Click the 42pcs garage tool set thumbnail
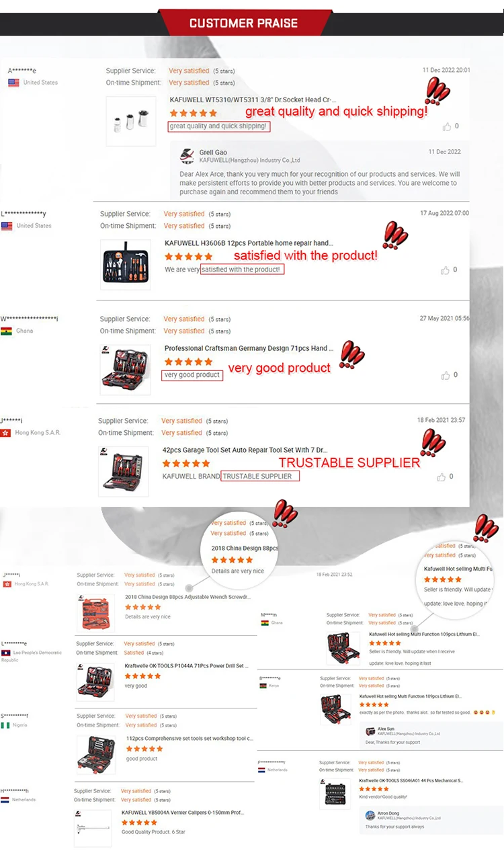This screenshot has height=857, width=504. point(124,471)
